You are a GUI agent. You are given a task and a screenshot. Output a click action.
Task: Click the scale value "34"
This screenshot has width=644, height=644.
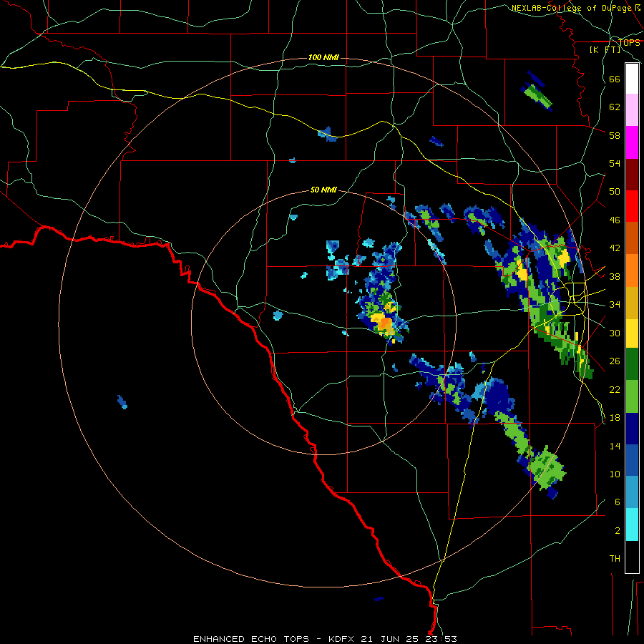pyautogui.click(x=615, y=304)
